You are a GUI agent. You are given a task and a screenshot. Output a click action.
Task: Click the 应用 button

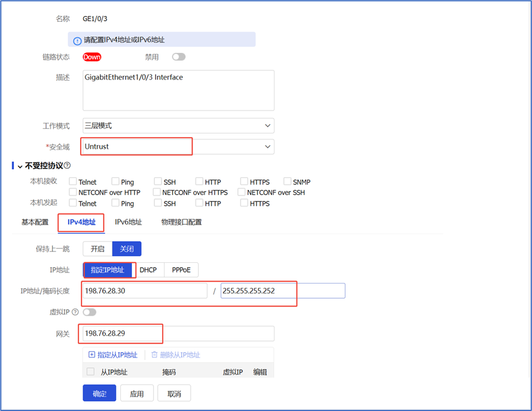tap(137, 393)
